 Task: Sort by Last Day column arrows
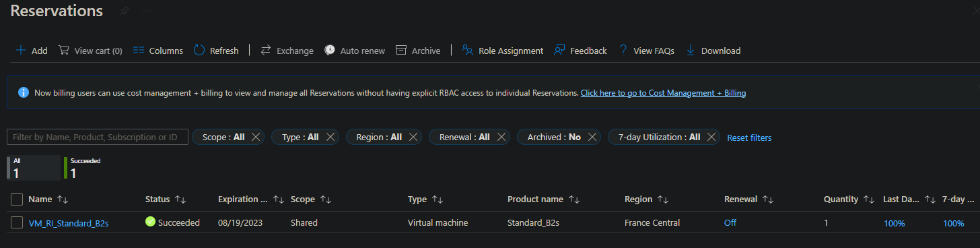pyautogui.click(x=931, y=199)
